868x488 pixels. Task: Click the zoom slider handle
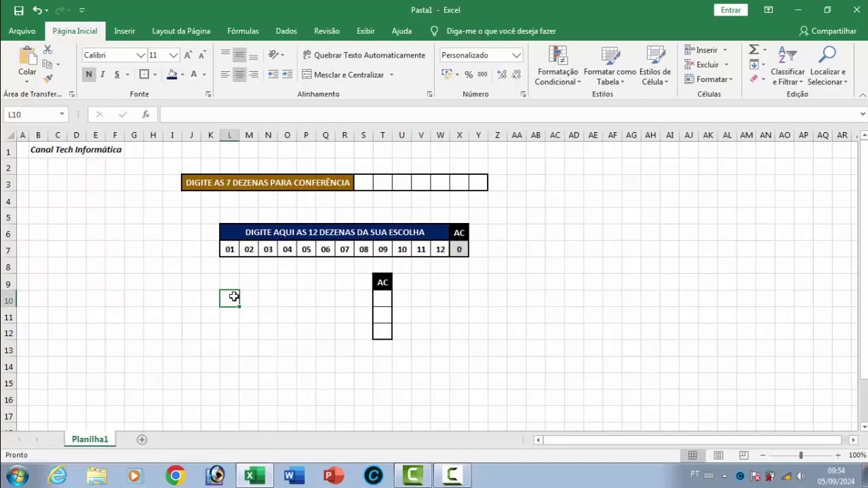click(801, 455)
